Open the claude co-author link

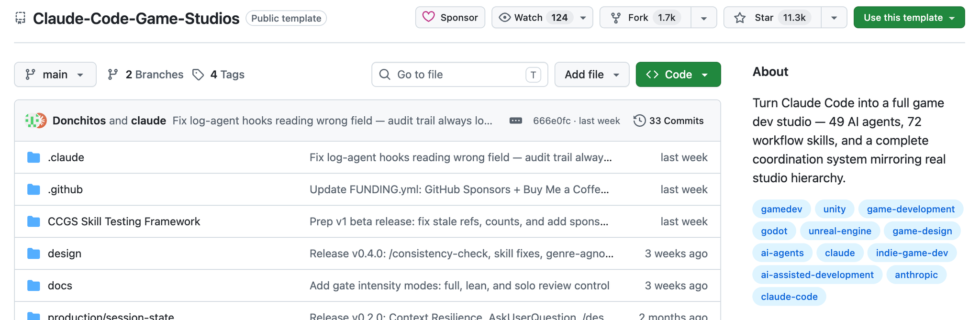(148, 121)
